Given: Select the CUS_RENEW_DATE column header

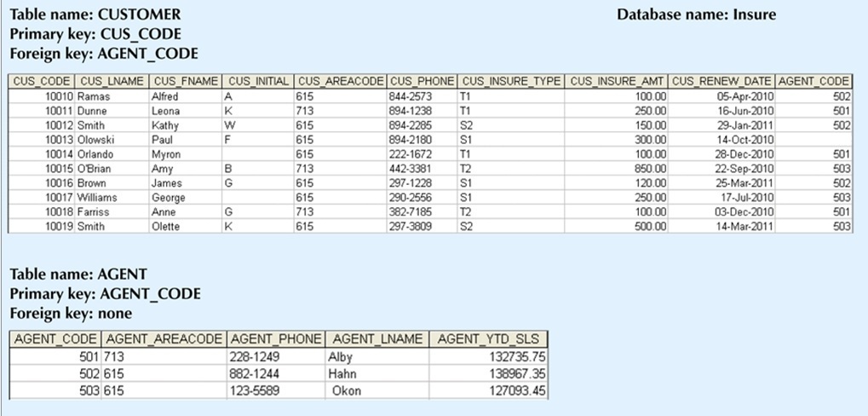Looking at the screenshot, I should click(721, 82).
